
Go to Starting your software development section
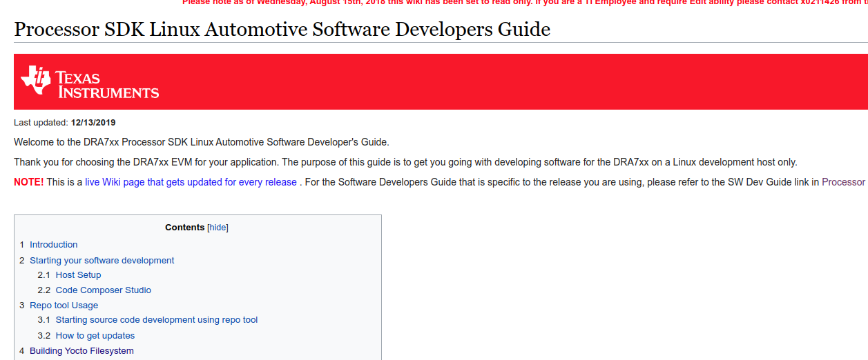tap(102, 261)
